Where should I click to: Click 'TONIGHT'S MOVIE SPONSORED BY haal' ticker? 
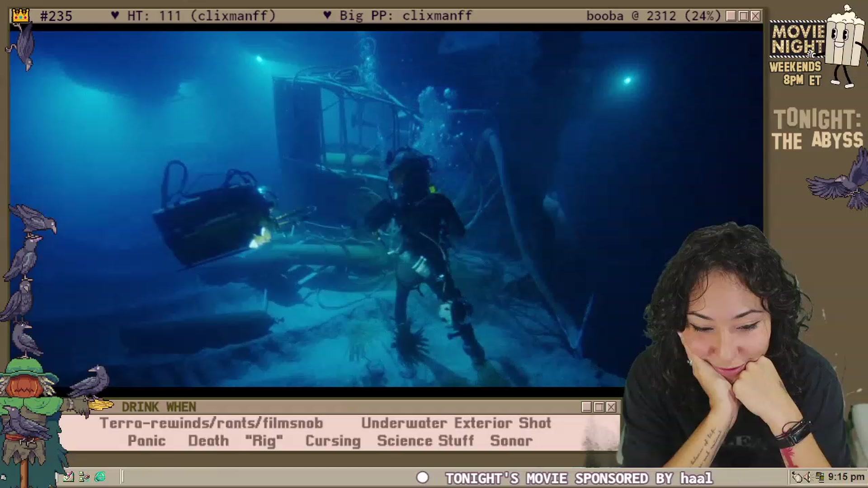[579, 478]
